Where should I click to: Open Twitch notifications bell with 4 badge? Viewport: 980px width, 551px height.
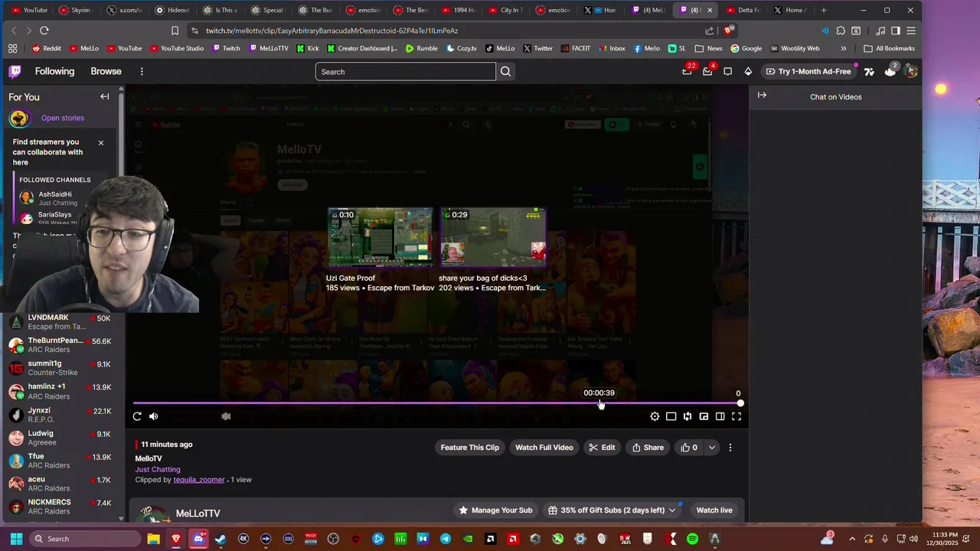click(x=707, y=71)
